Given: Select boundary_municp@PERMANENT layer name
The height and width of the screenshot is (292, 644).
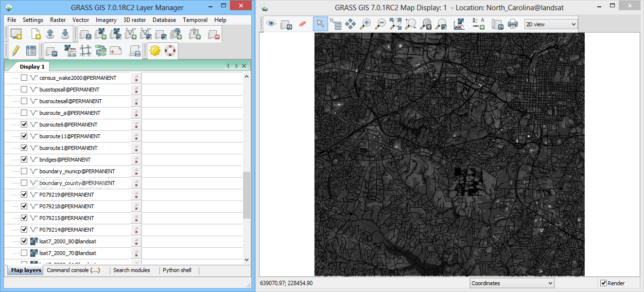Looking at the screenshot, I should [x=77, y=171].
